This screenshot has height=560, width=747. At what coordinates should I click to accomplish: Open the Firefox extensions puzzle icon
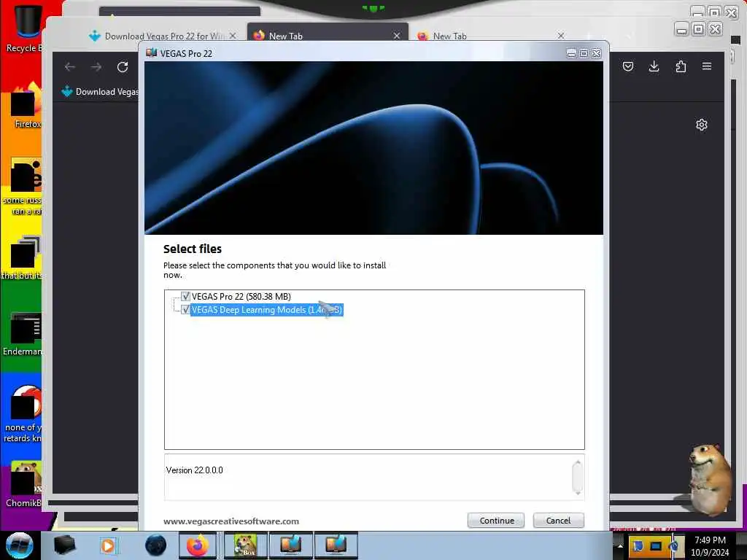click(681, 66)
